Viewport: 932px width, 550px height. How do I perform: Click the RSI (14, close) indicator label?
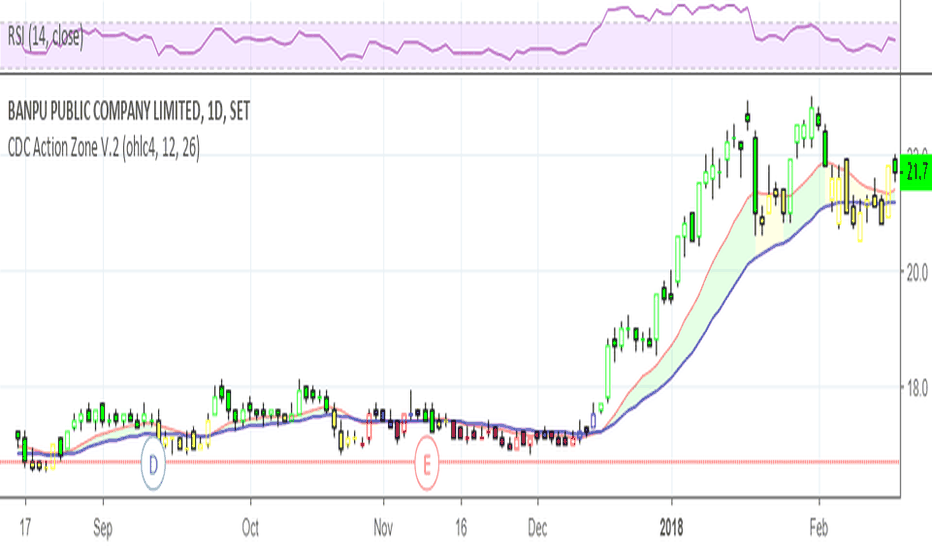[45, 38]
